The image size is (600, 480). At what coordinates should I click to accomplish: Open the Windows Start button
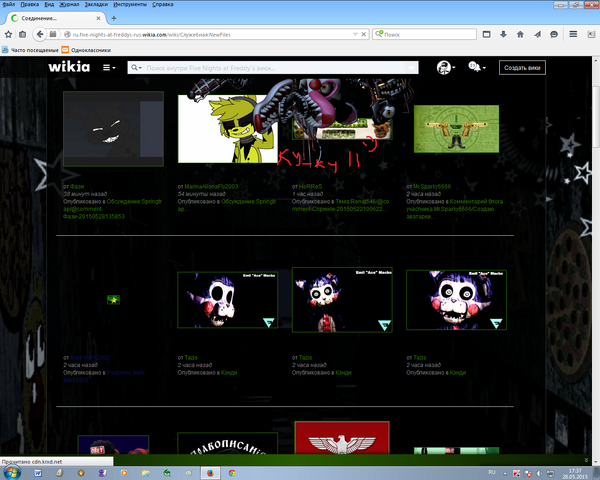[11, 472]
